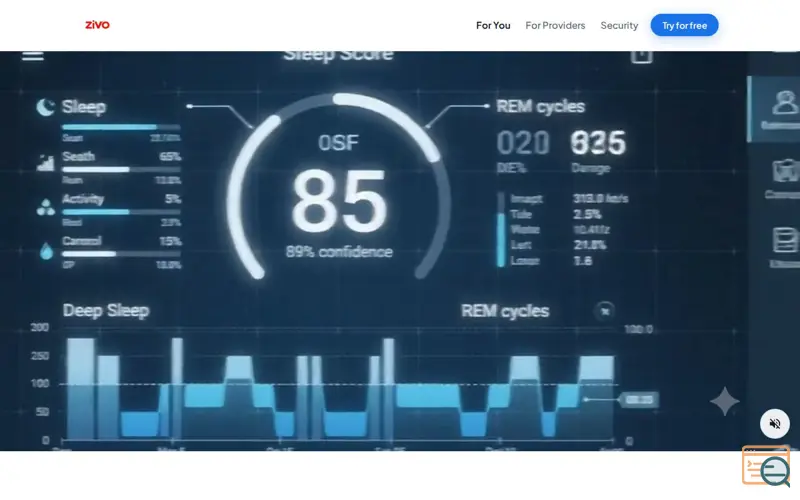Click the Activity 5% progress bar
The width and height of the screenshot is (800, 500).
pyautogui.click(x=121, y=212)
